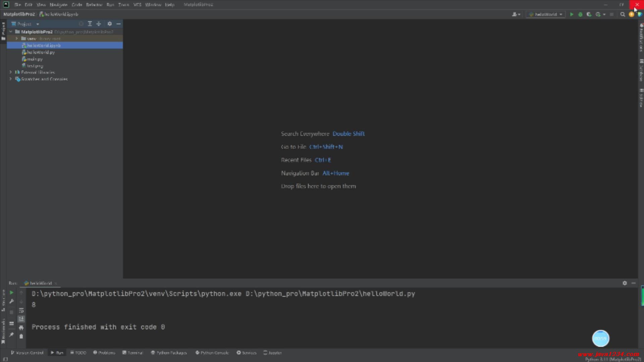The height and width of the screenshot is (362, 644).
Task: Clear the Run console with the trash icon
Action: tap(21, 336)
